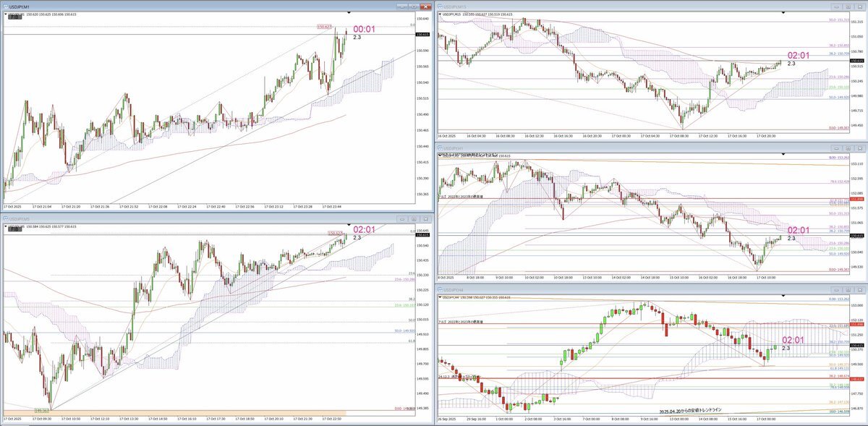Viewport: 868px width, 426px height.
Task: Expand one-click trading arrow on USDJPY,M15 chart
Action: tap(440, 14)
